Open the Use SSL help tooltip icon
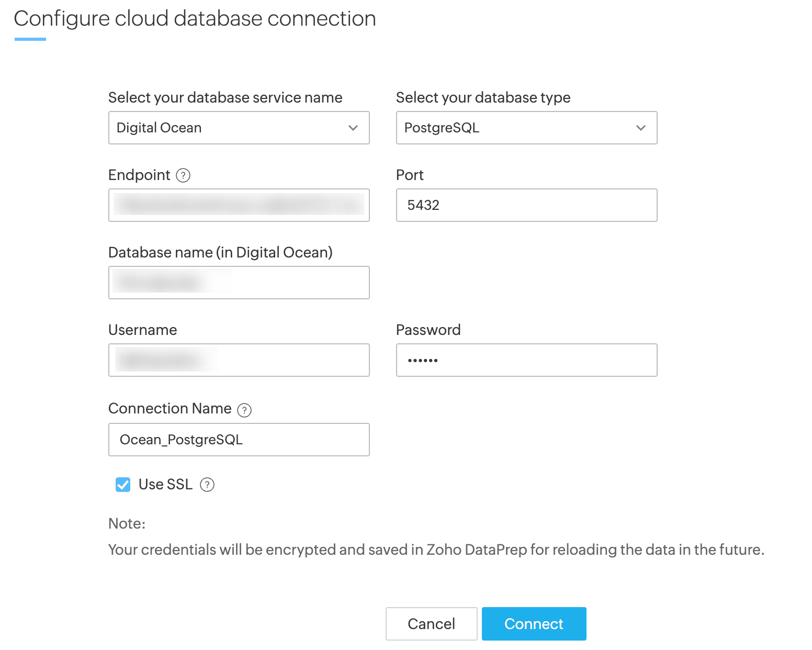The width and height of the screenshot is (812, 650). 207,485
